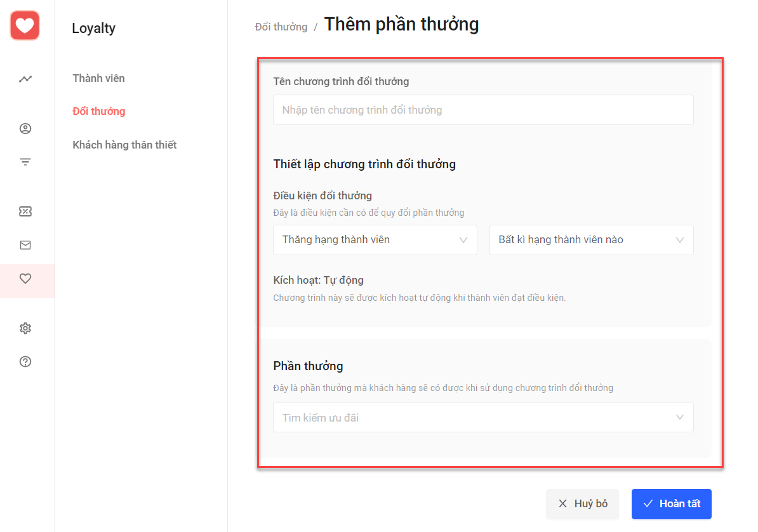Open the analytics trend-line icon
Viewport: 758px width, 532px height.
[25, 79]
